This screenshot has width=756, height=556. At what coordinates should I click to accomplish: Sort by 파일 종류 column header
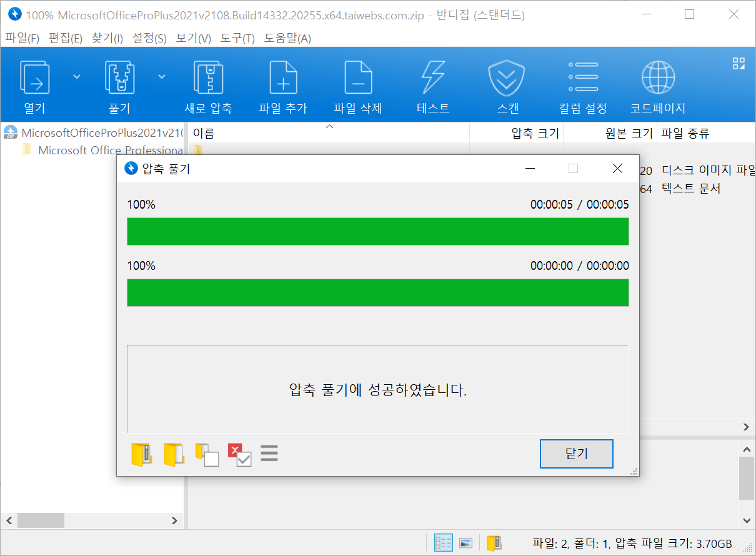tap(706, 132)
